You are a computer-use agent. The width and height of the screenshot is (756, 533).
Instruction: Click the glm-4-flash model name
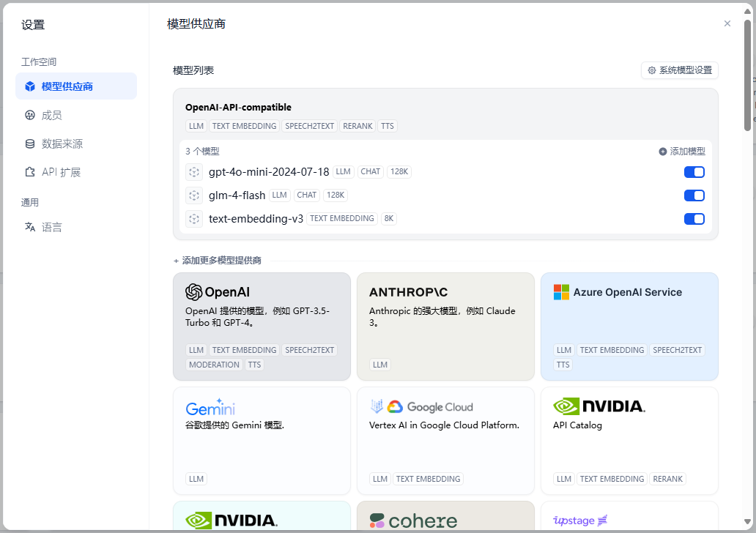click(237, 195)
